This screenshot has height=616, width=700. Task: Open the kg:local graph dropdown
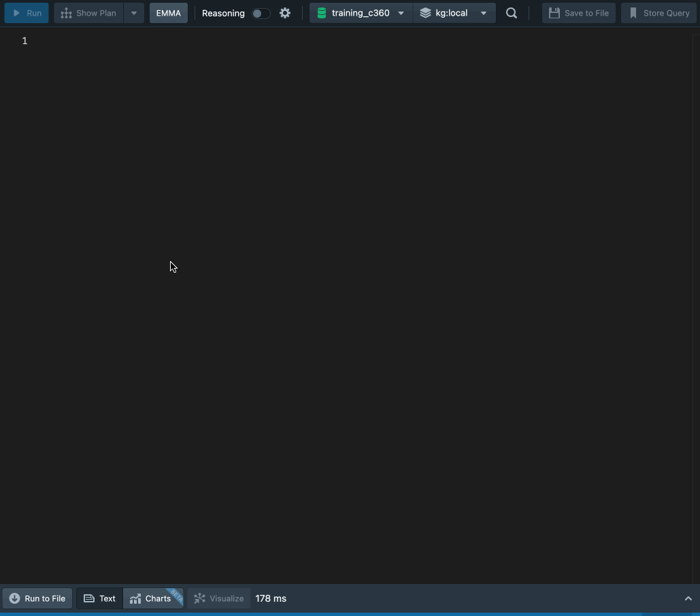pos(483,13)
